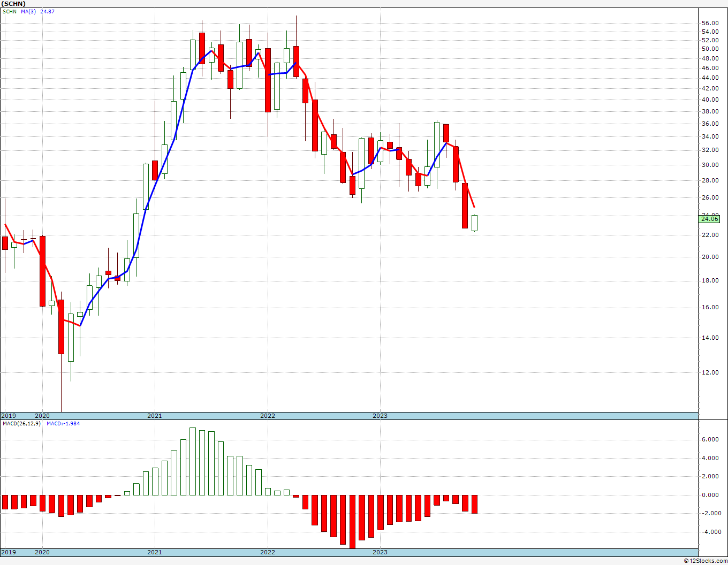Click the -4.000 MACD axis label
Viewport: 728px width, 565px height.
(709, 532)
